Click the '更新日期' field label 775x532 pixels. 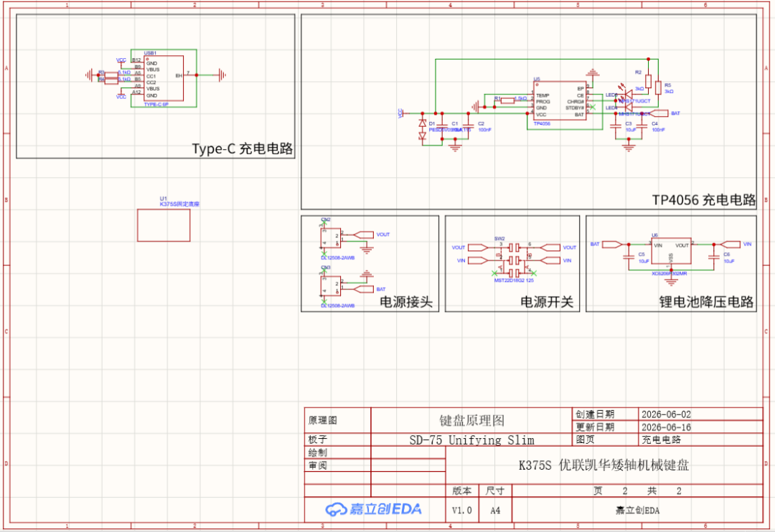coord(595,427)
